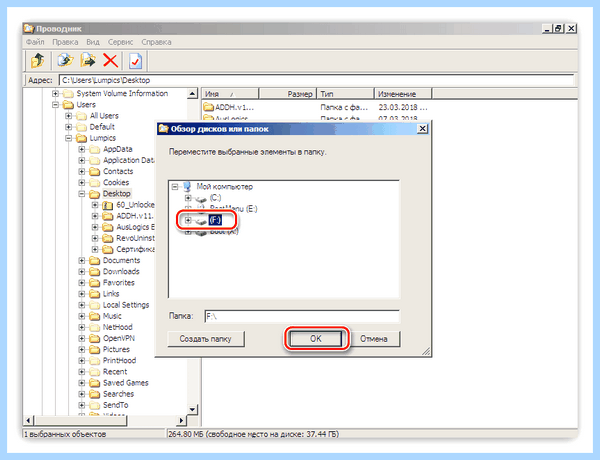Select the Favorites folder in the tree
The height and width of the screenshot is (460, 600).
click(119, 283)
